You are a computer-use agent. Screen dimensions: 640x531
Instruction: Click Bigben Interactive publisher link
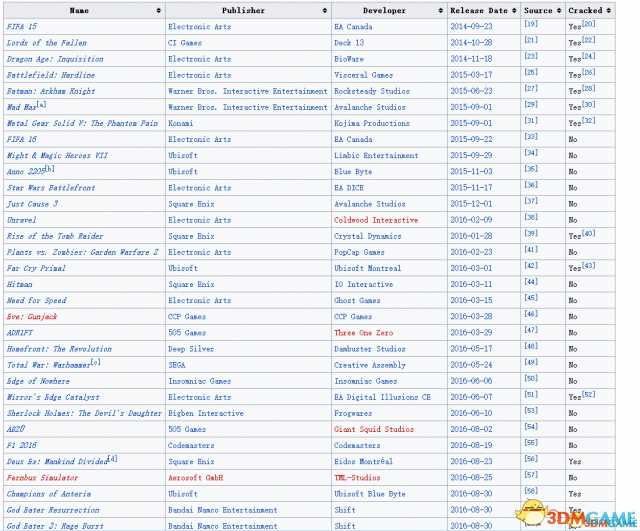205,412
